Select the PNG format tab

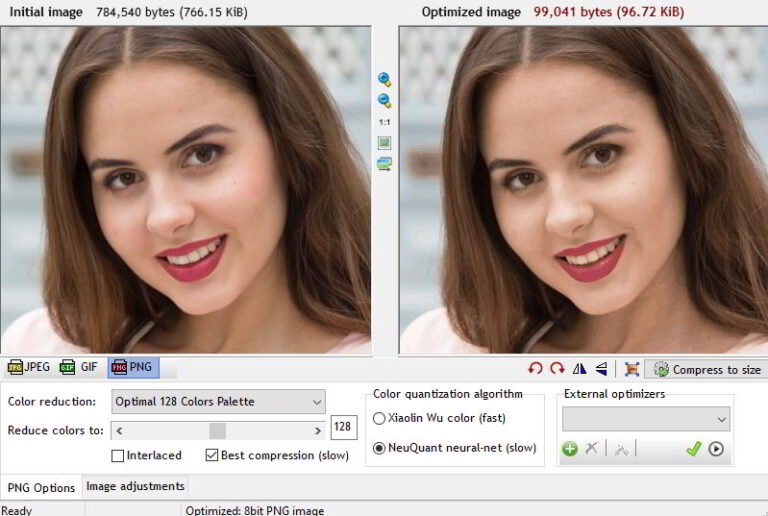[x=132, y=367]
